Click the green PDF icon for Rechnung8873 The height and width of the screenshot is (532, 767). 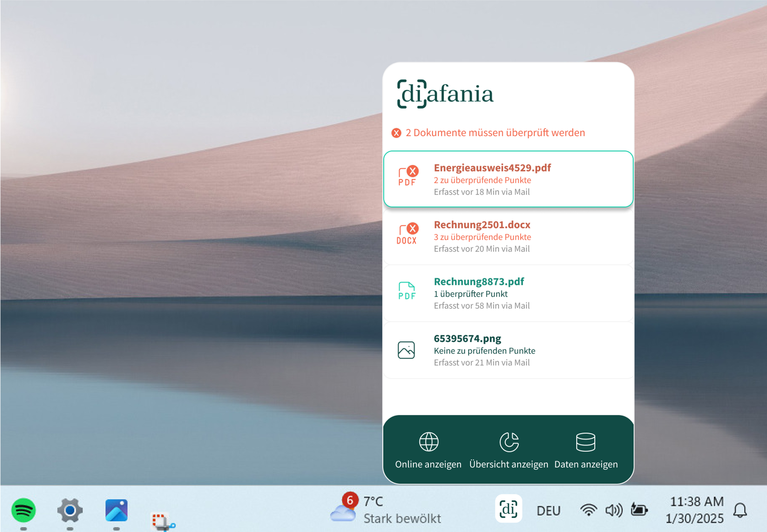point(407,291)
